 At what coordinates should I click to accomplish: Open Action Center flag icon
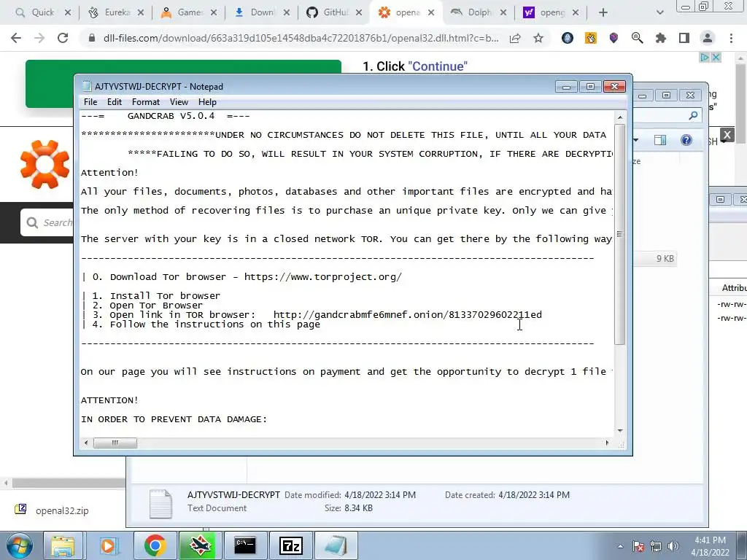pyautogui.click(x=638, y=546)
